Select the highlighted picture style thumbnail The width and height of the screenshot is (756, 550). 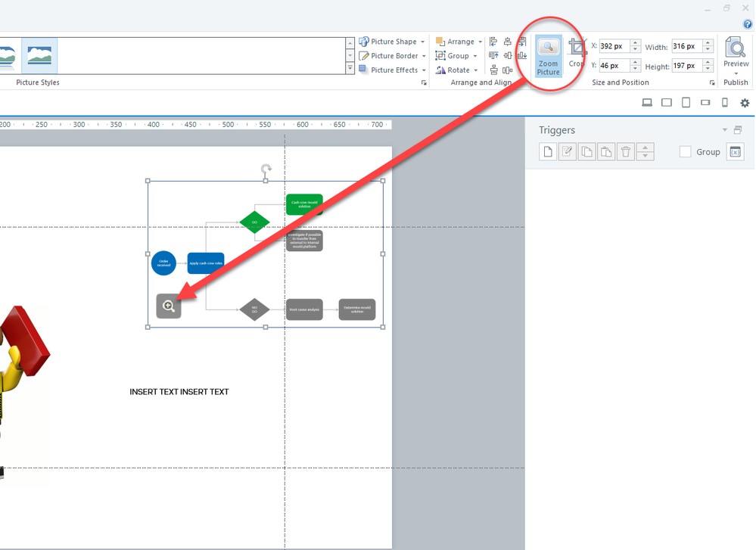(39, 55)
